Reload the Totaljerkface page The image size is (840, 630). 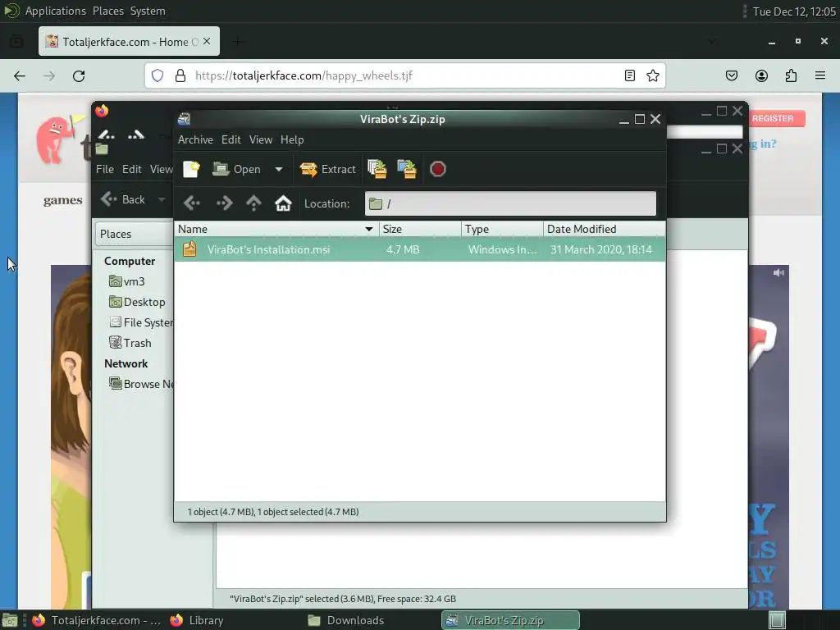(79, 76)
